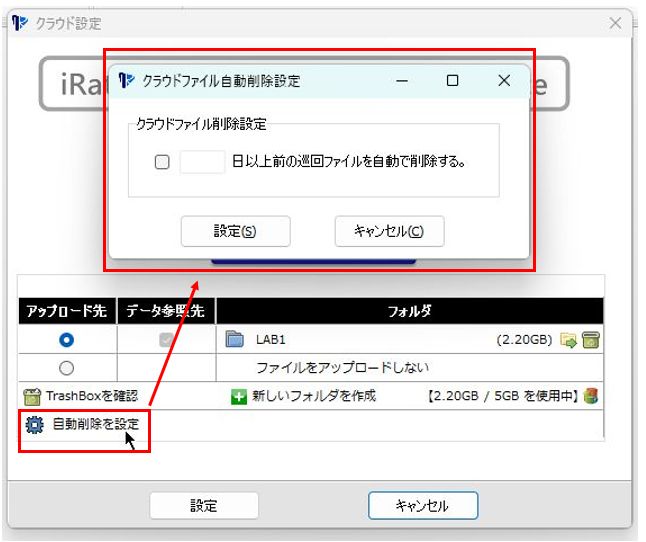Click キャンセル at bottom of cloud settings
The width and height of the screenshot is (646, 542).
pyautogui.click(x=423, y=506)
